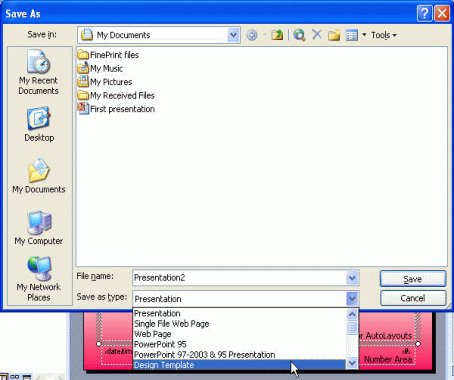Viewport: 454px width, 380px height.
Task: Click the Cancel button
Action: (413, 298)
